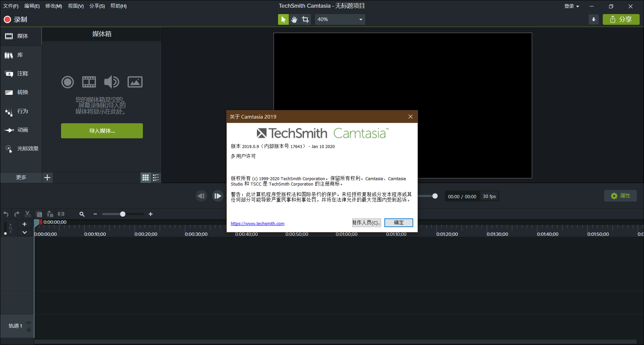The height and width of the screenshot is (345, 644).
Task: Click the download arrow icon beside 分享
Action: click(x=593, y=19)
